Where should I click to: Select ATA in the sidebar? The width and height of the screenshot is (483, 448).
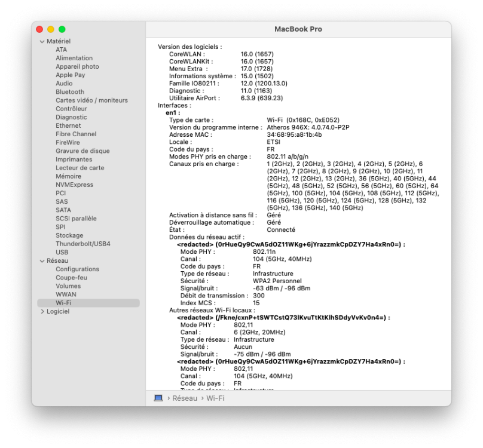click(62, 50)
